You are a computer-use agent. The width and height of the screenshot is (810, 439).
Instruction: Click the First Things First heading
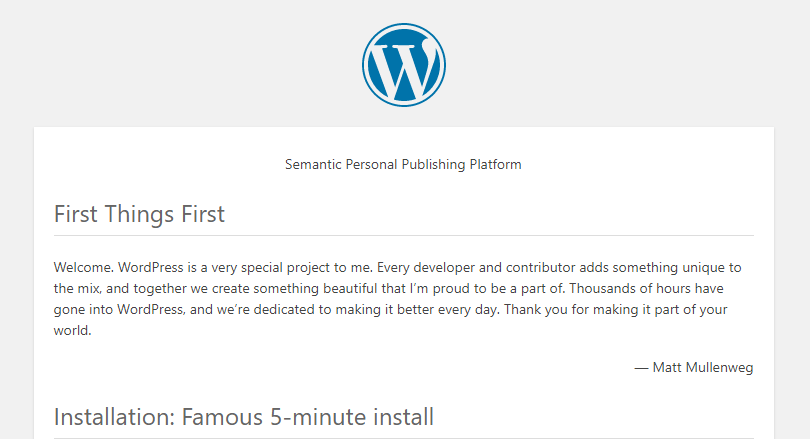click(139, 214)
